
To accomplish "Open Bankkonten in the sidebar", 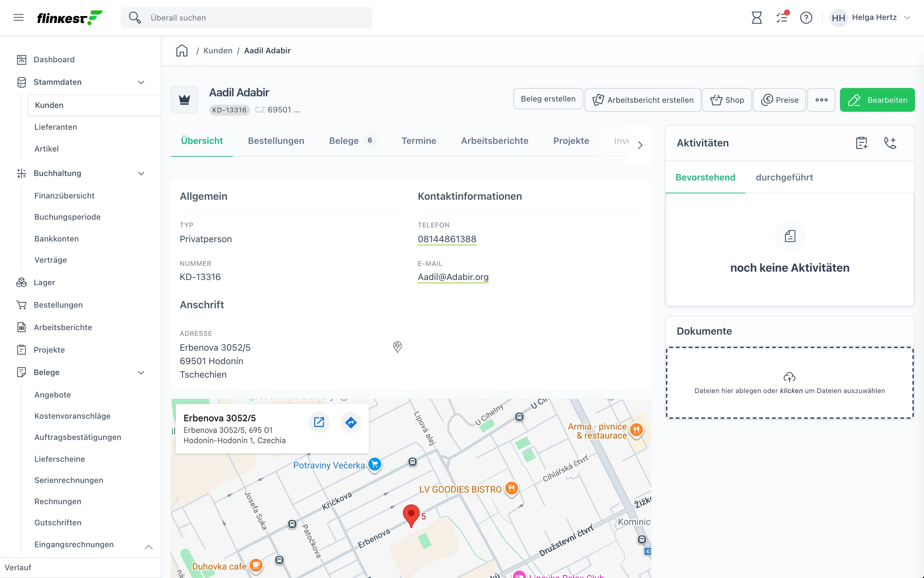I will click(x=56, y=239).
